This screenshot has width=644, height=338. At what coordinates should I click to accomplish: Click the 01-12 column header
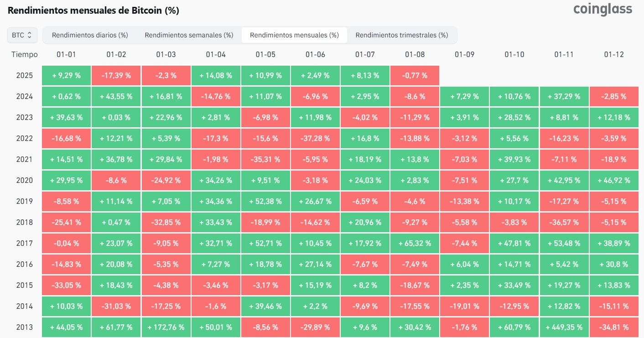click(613, 54)
